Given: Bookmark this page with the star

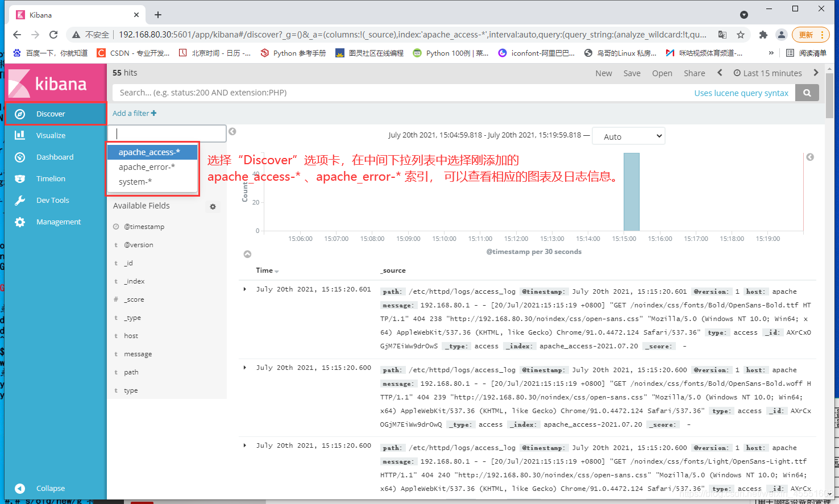Looking at the screenshot, I should (x=741, y=35).
